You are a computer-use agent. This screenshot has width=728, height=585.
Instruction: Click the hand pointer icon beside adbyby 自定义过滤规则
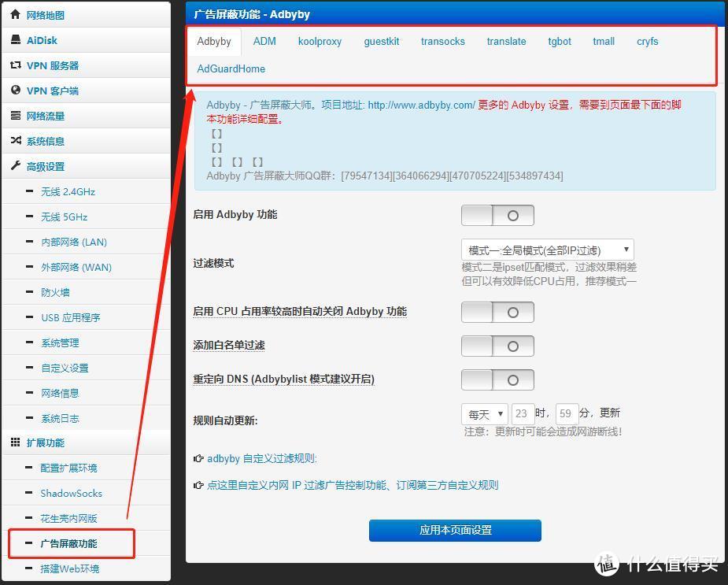point(198,458)
